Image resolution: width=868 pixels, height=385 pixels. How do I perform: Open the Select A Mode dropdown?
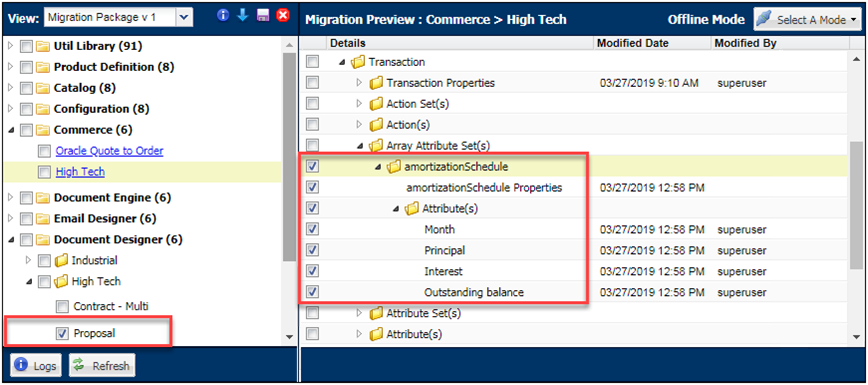[807, 20]
